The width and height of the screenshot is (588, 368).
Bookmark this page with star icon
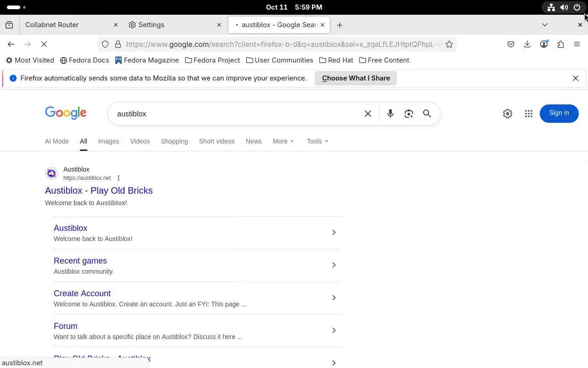click(449, 44)
